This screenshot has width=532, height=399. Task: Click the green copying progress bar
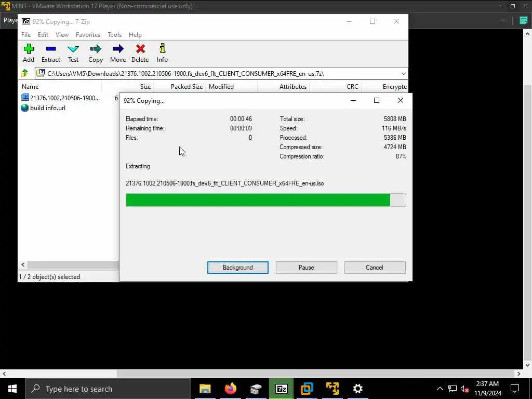265,200
